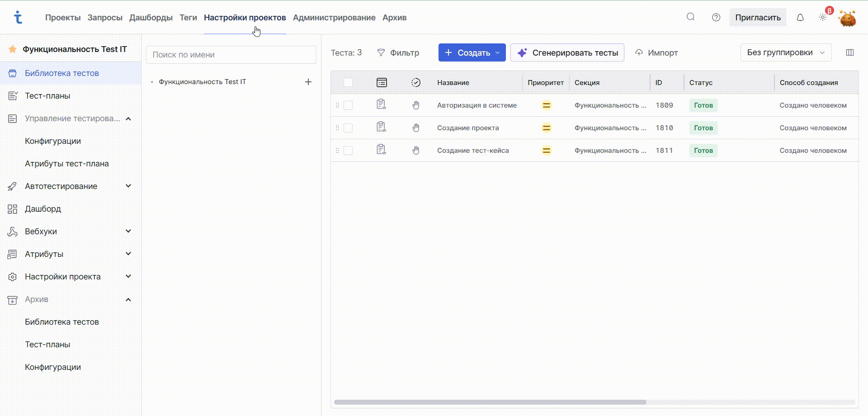The width and height of the screenshot is (868, 416).
Task: Click the Пригласить button
Action: click(x=758, y=17)
